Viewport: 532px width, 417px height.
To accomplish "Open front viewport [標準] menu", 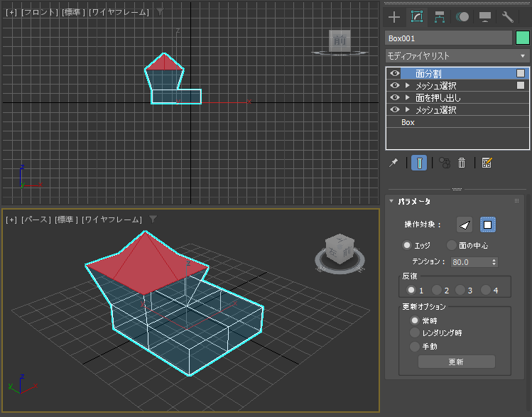I will (73, 12).
